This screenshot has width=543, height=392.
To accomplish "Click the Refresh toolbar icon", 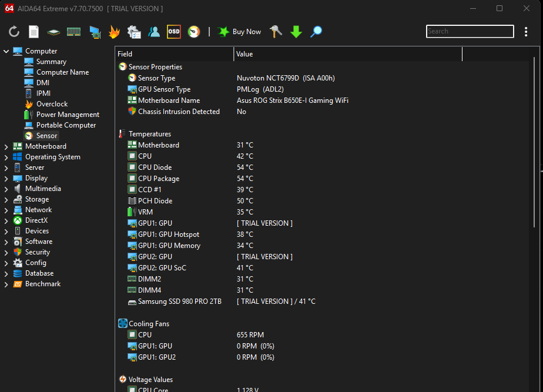I will (x=14, y=32).
